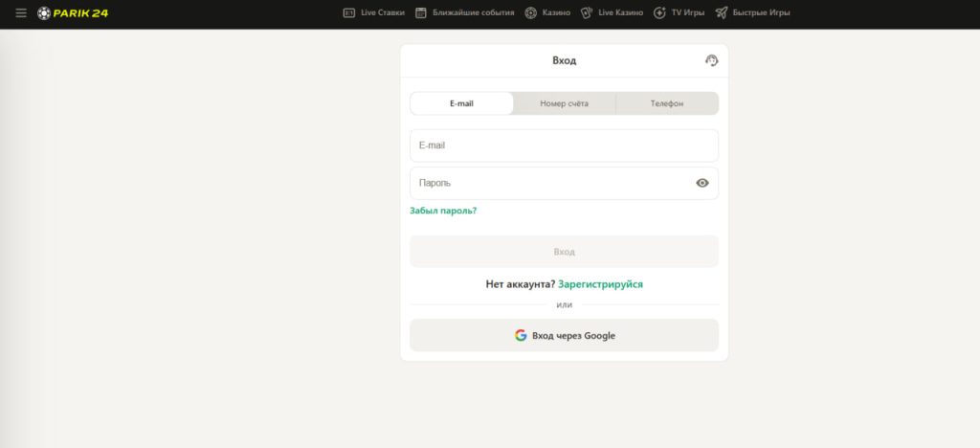Image resolution: width=980 pixels, height=448 pixels.
Task: Go to Ближайшие события section
Action: pyautogui.click(x=464, y=12)
